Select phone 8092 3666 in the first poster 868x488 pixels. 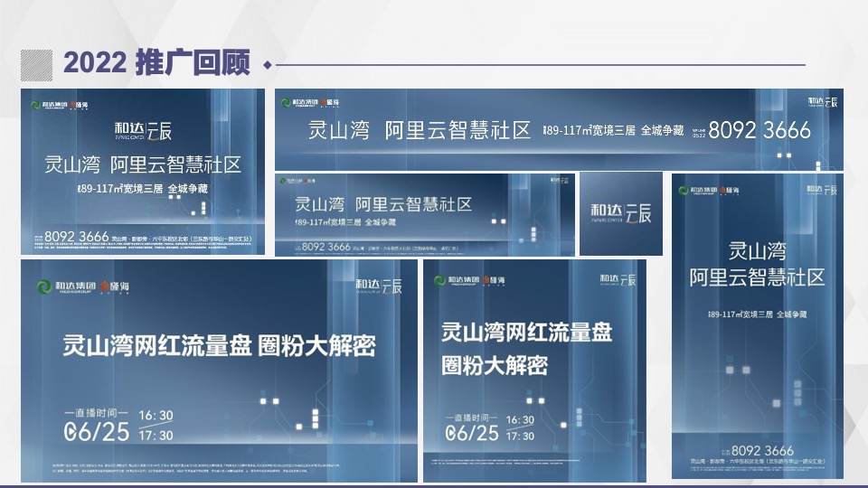pos(76,237)
